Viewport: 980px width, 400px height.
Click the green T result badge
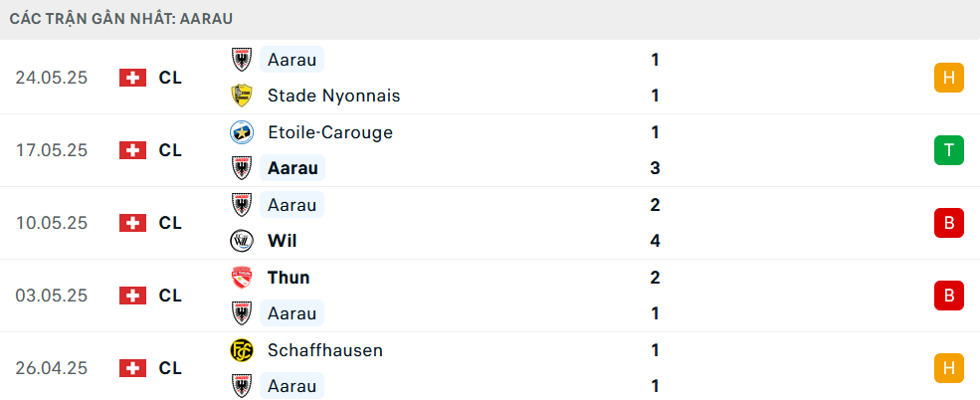point(949,150)
